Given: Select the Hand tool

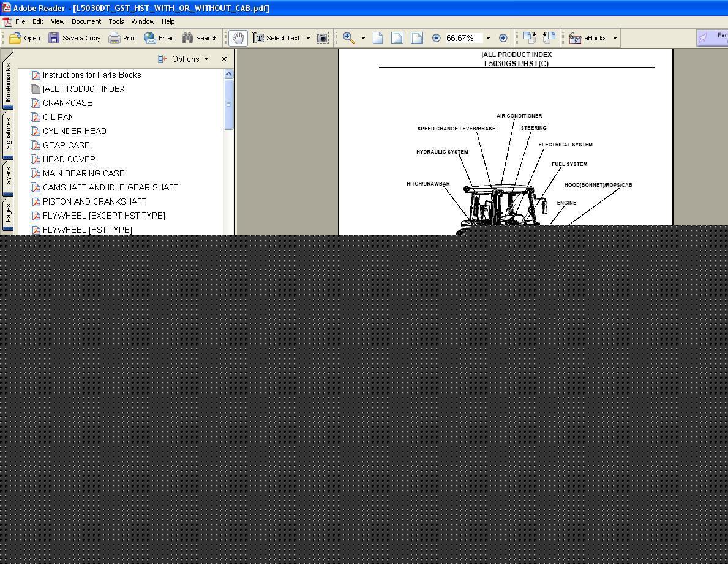Looking at the screenshot, I should coord(238,38).
